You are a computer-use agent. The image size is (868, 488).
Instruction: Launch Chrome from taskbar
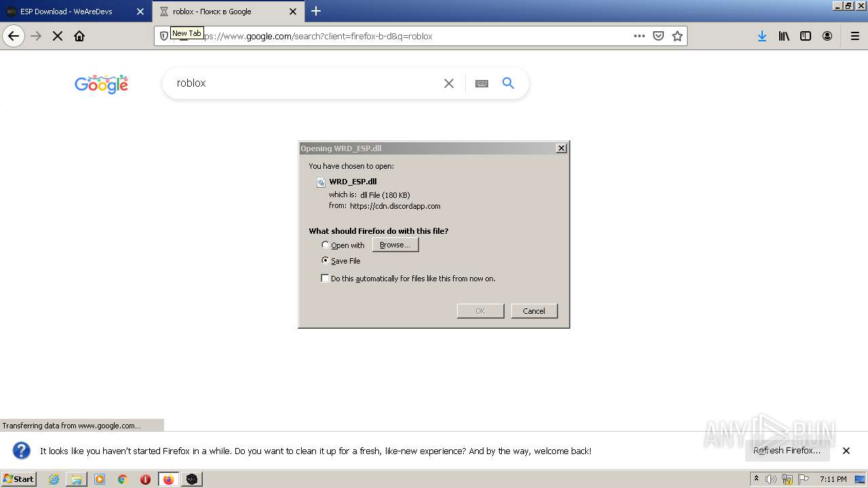pyautogui.click(x=123, y=479)
